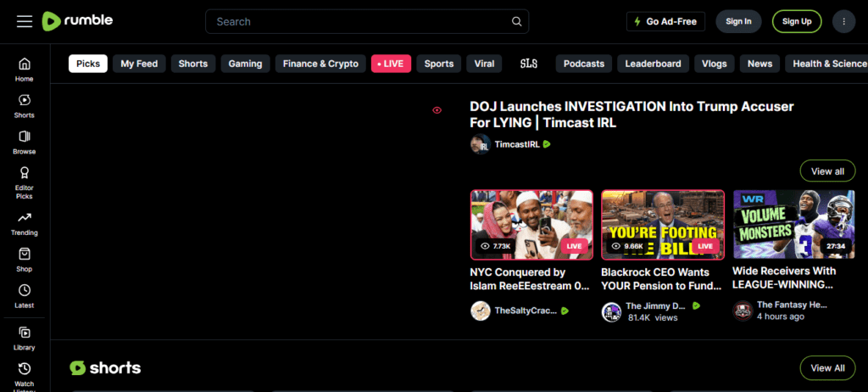Click The Jimmy D... channel name
This screenshot has width=868, height=392.
pos(656,305)
